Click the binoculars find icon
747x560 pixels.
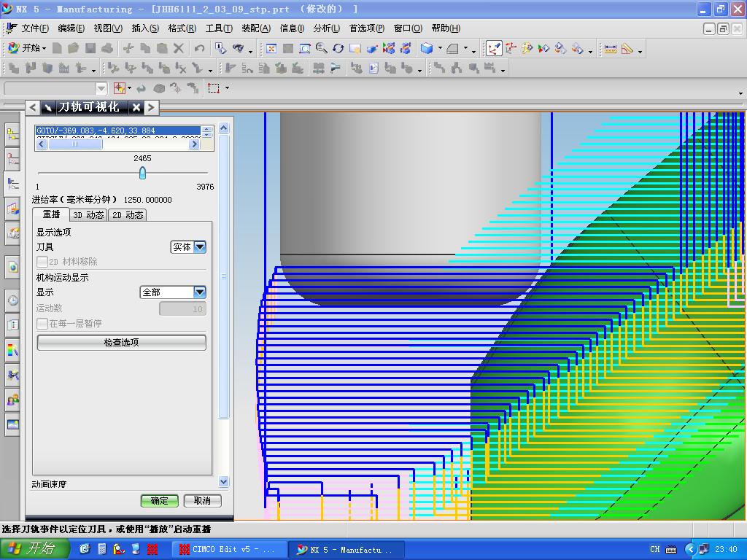pyautogui.click(x=239, y=49)
